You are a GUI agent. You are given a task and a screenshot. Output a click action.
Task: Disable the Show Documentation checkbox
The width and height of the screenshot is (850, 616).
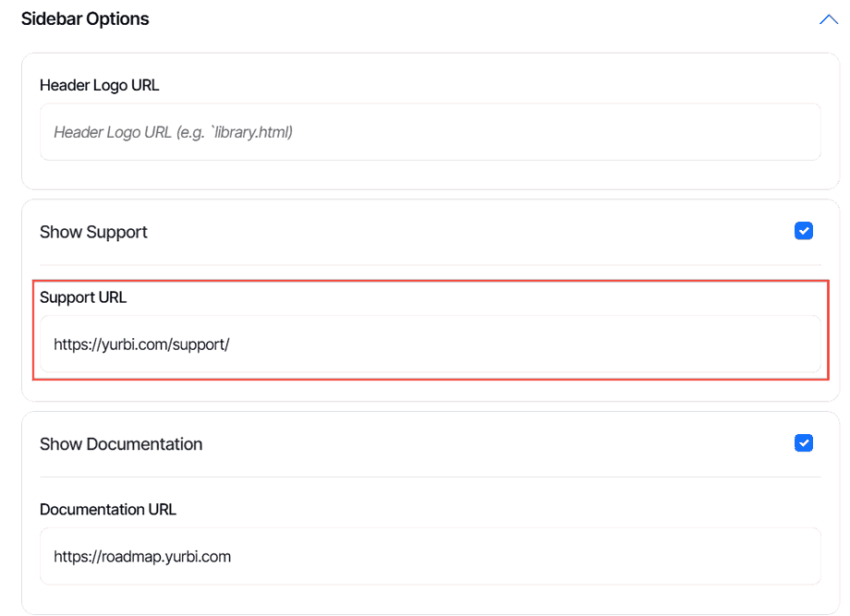[x=804, y=443]
